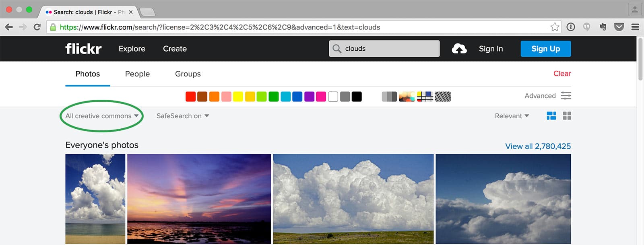This screenshot has width=644, height=245.
Task: Switch to justified layout view
Action: click(x=551, y=116)
